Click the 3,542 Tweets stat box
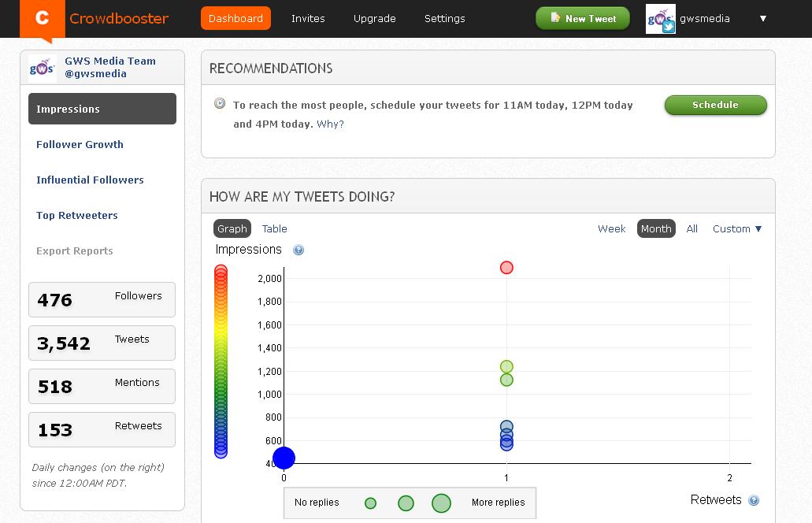The height and width of the screenshot is (523, 812). coord(102,343)
